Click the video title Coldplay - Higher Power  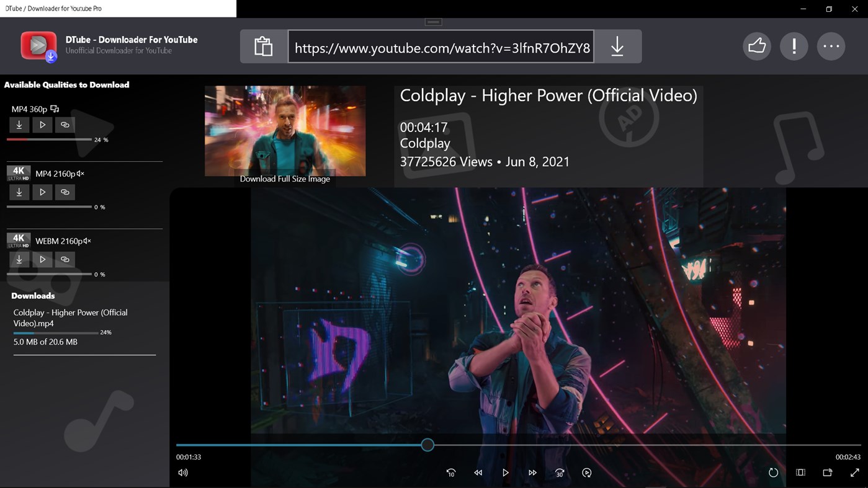(x=548, y=95)
